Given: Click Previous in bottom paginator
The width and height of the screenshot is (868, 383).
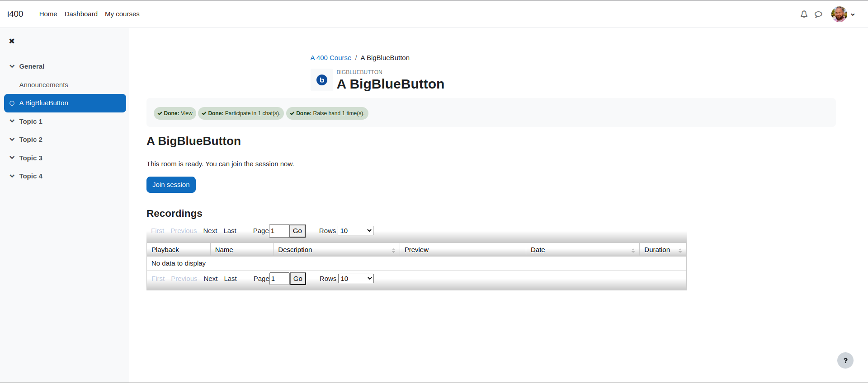Looking at the screenshot, I should pyautogui.click(x=184, y=279).
